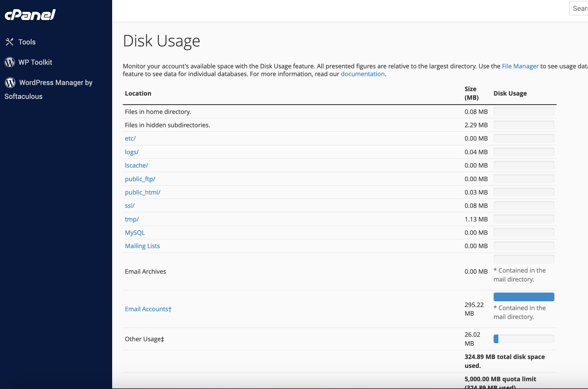Select the 1.13 MB size for tmp/
Image resolution: width=588 pixels, height=389 pixels.
(476, 219)
